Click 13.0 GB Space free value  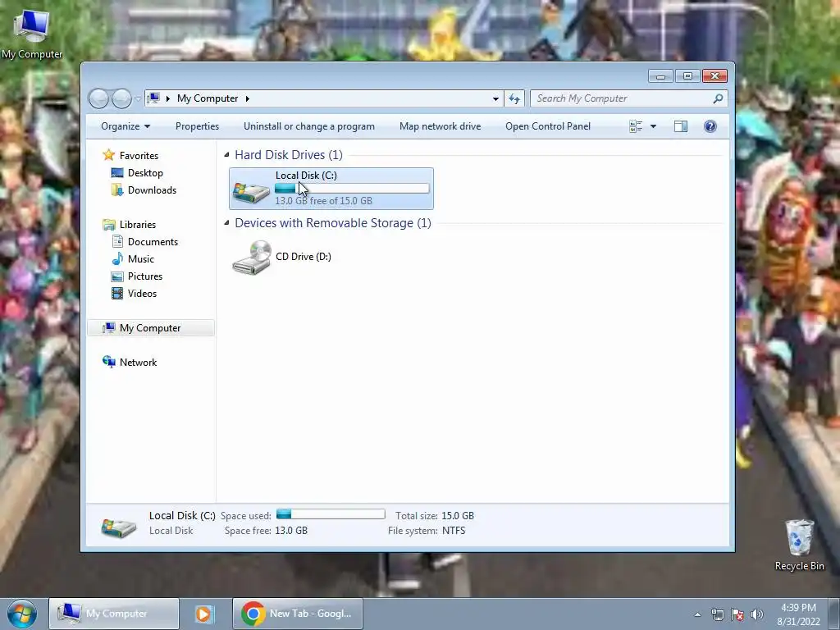(x=291, y=531)
